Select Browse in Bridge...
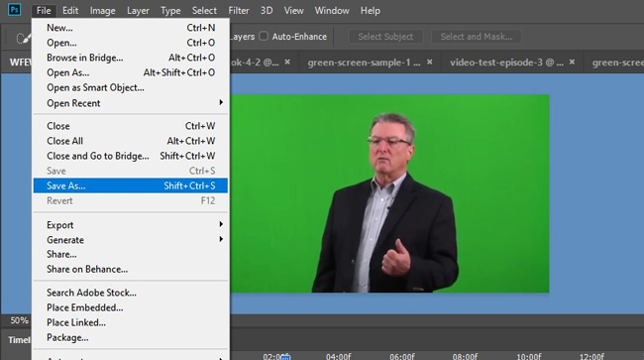 (130, 58)
